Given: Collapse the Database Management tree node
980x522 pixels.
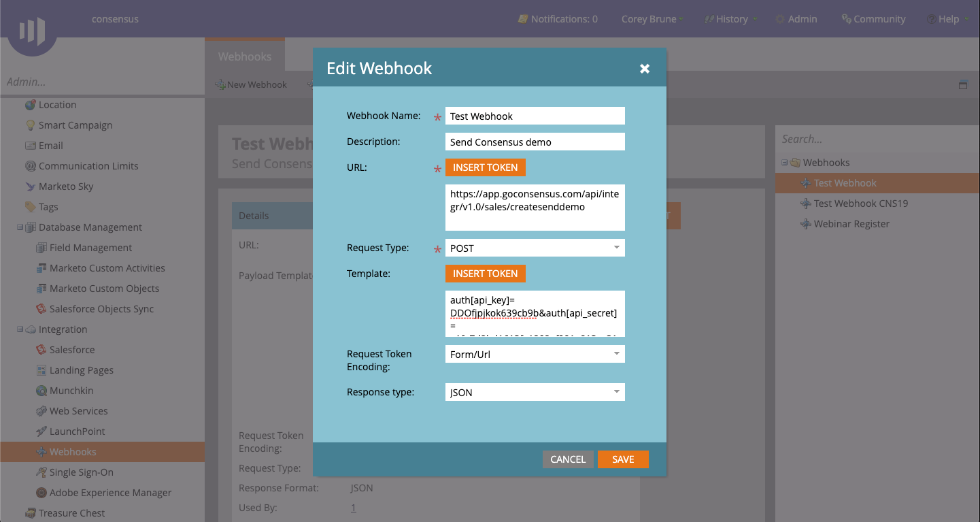Looking at the screenshot, I should 20,227.
